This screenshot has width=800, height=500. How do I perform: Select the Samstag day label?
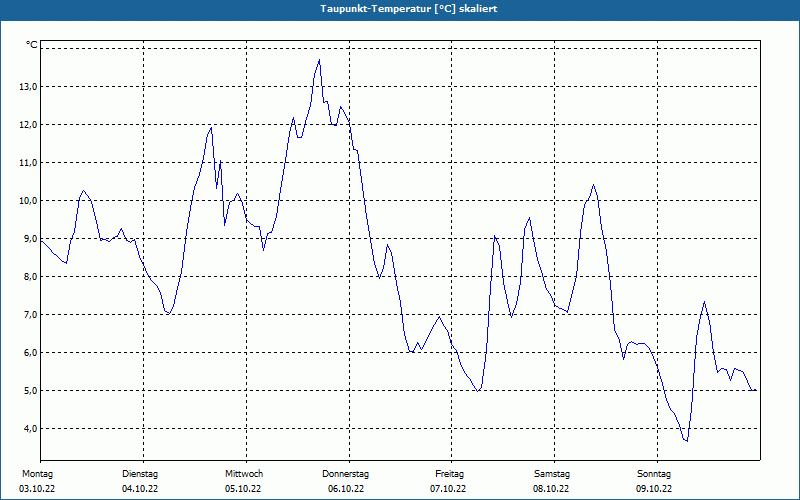point(552,474)
